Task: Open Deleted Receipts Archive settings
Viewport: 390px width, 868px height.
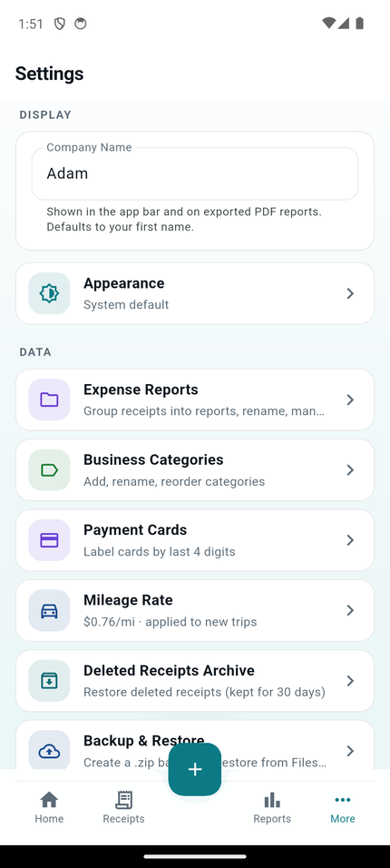Action: click(195, 681)
